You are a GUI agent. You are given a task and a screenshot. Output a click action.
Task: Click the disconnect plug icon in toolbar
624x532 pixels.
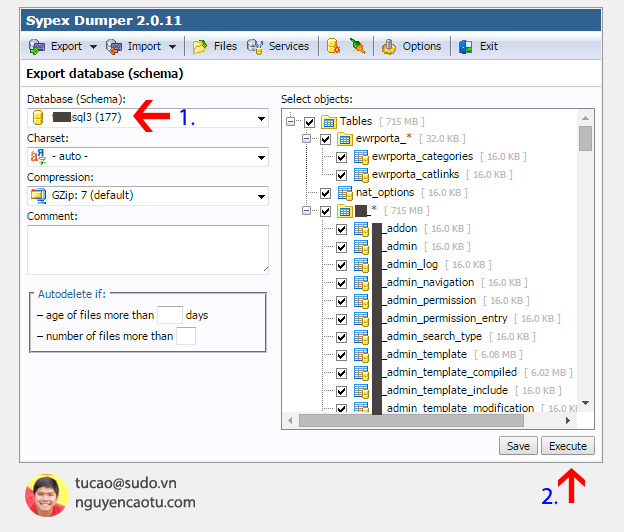(x=357, y=46)
